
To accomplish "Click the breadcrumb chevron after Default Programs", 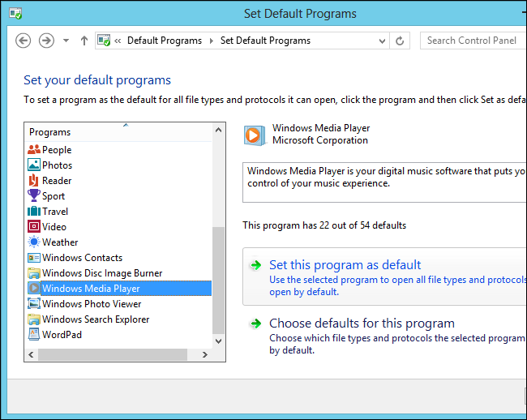I will [211, 41].
